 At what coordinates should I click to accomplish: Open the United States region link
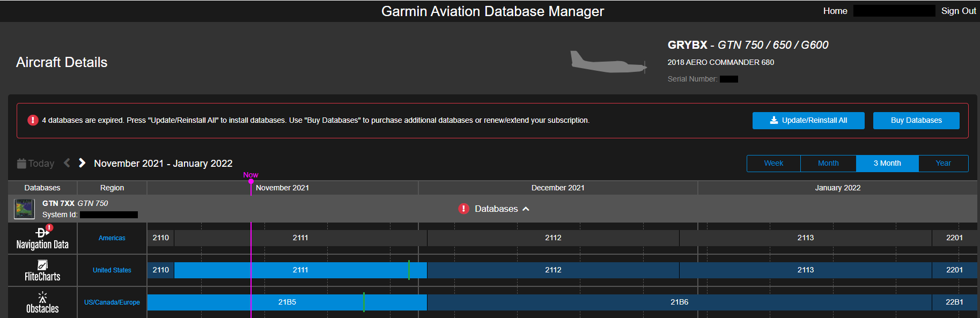[x=112, y=270]
